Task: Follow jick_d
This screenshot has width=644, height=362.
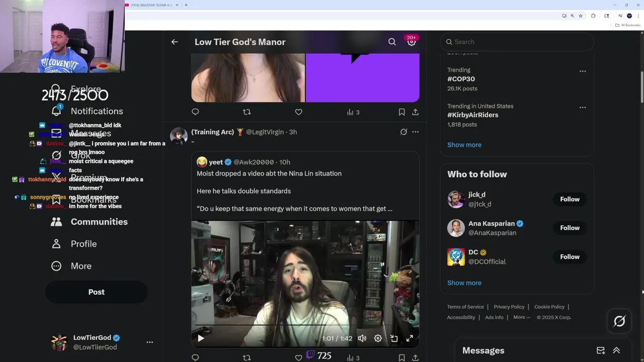Action: click(x=570, y=199)
